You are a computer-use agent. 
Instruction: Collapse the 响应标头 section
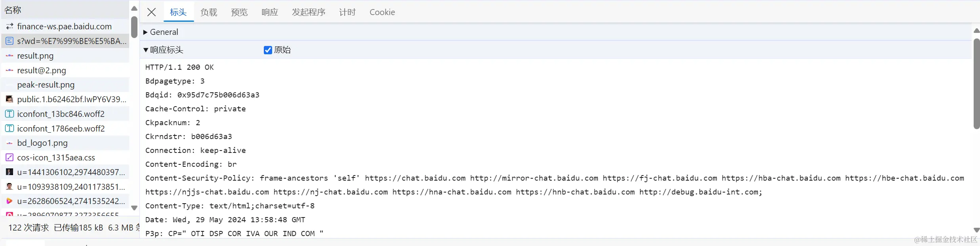tap(146, 50)
